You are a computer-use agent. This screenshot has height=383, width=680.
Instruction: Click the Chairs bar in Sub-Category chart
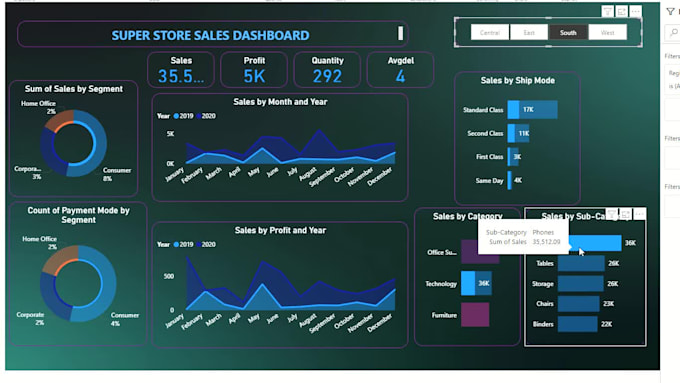(x=579, y=304)
